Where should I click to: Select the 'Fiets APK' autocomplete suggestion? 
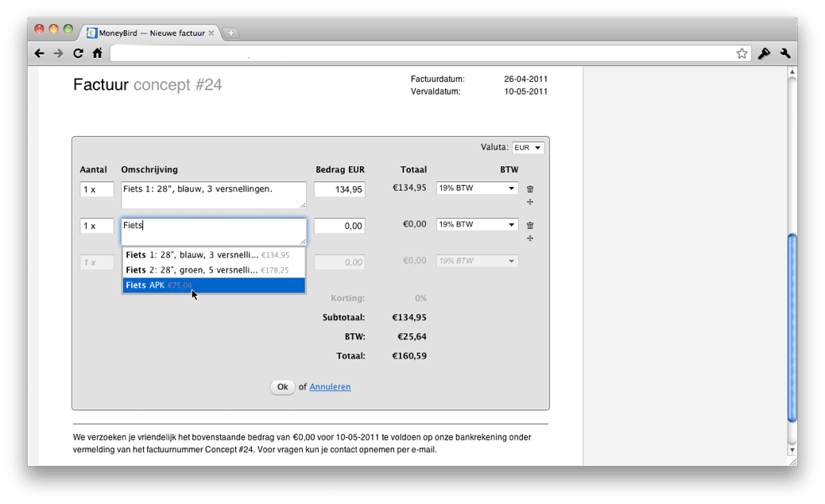(x=214, y=285)
